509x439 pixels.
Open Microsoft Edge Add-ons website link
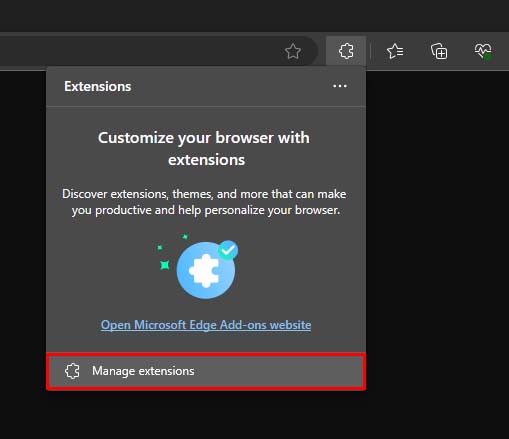tap(206, 325)
